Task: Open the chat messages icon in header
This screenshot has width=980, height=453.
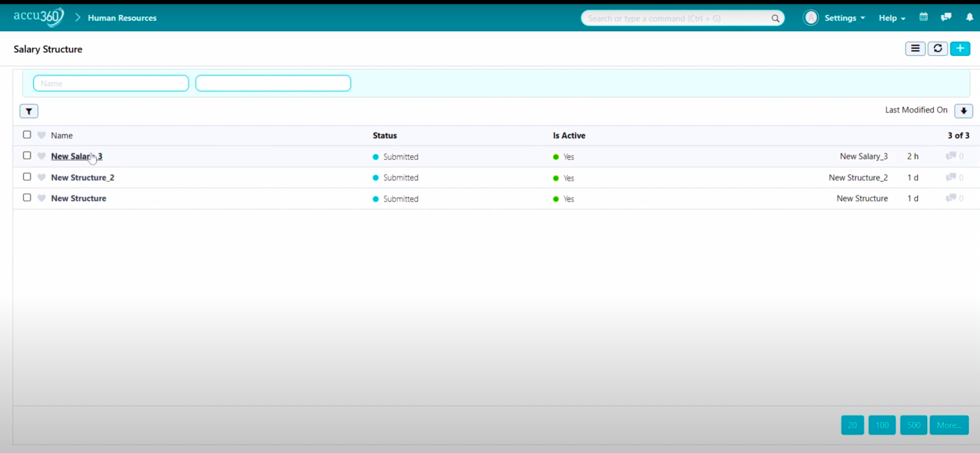Action: (946, 17)
